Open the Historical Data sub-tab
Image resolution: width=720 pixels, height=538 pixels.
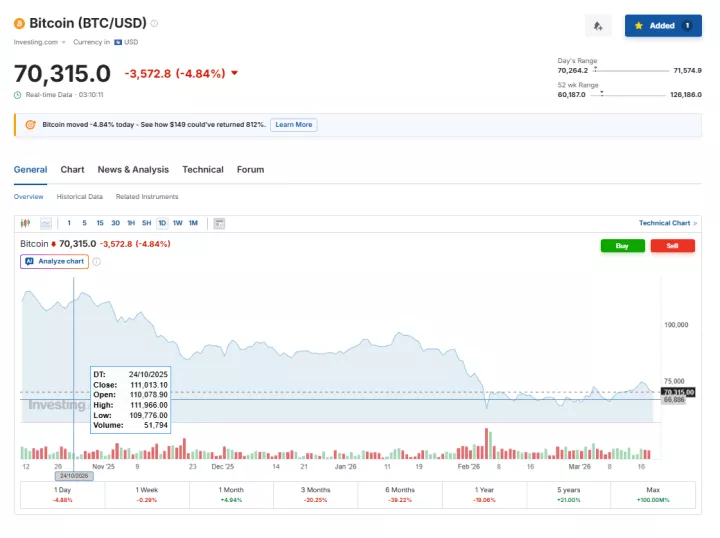coord(79,197)
